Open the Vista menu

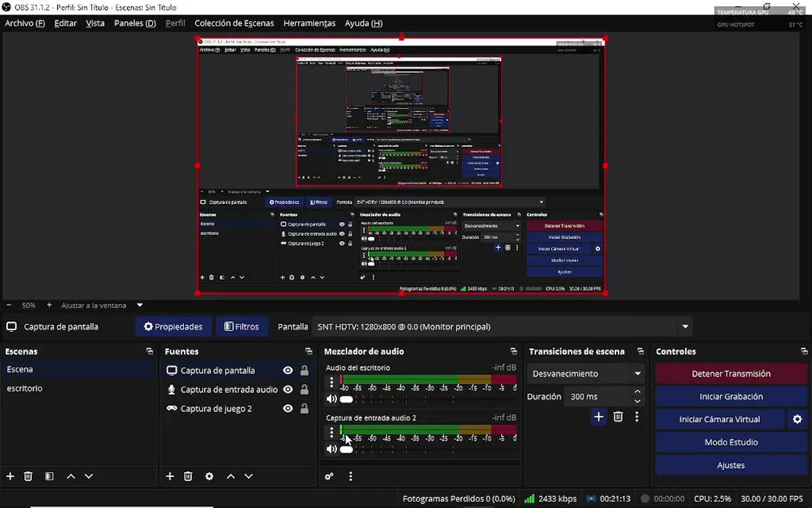click(95, 23)
